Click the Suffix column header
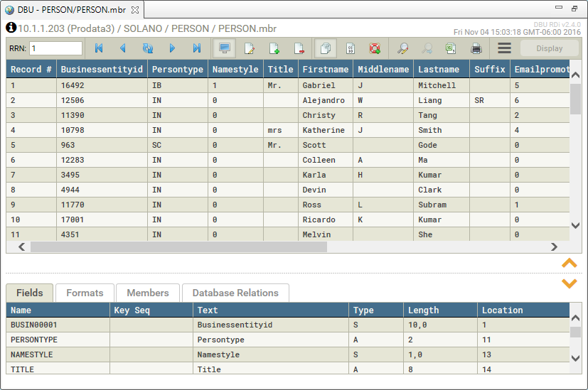 click(x=490, y=70)
